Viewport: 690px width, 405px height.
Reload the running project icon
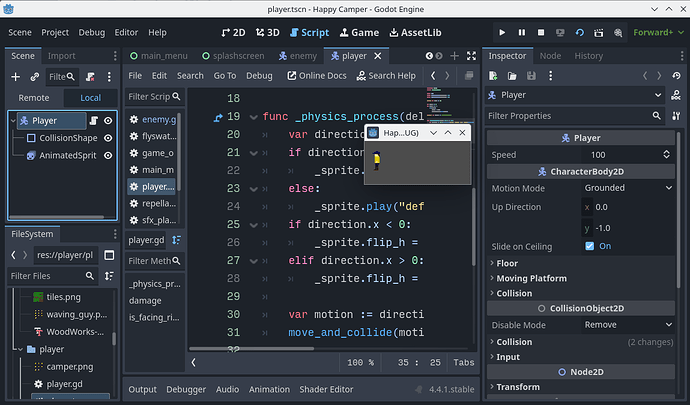coord(580,33)
